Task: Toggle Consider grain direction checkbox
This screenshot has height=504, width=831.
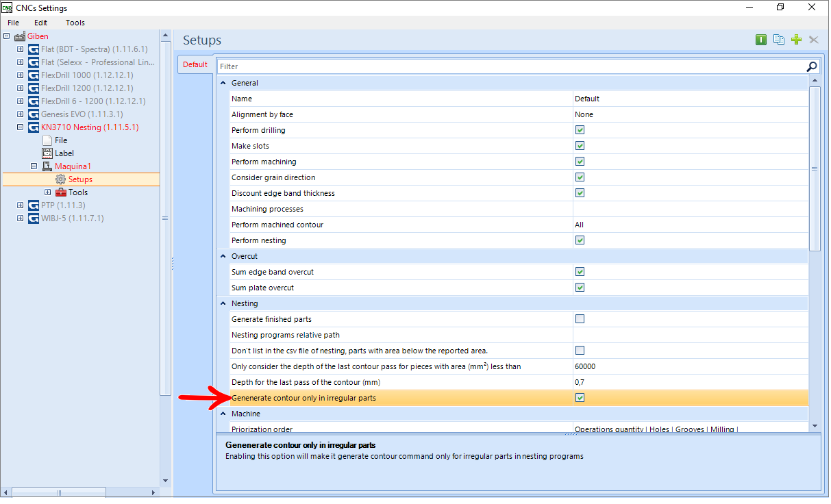Action: point(580,177)
